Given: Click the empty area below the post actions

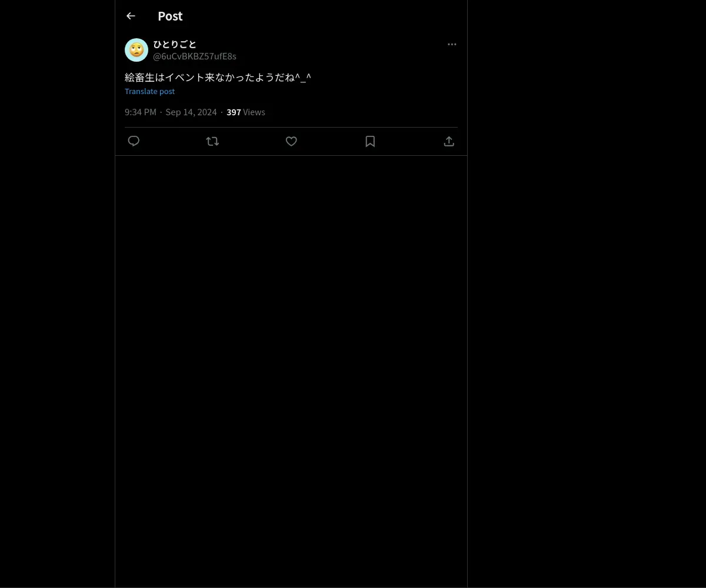Looking at the screenshot, I should point(291,370).
